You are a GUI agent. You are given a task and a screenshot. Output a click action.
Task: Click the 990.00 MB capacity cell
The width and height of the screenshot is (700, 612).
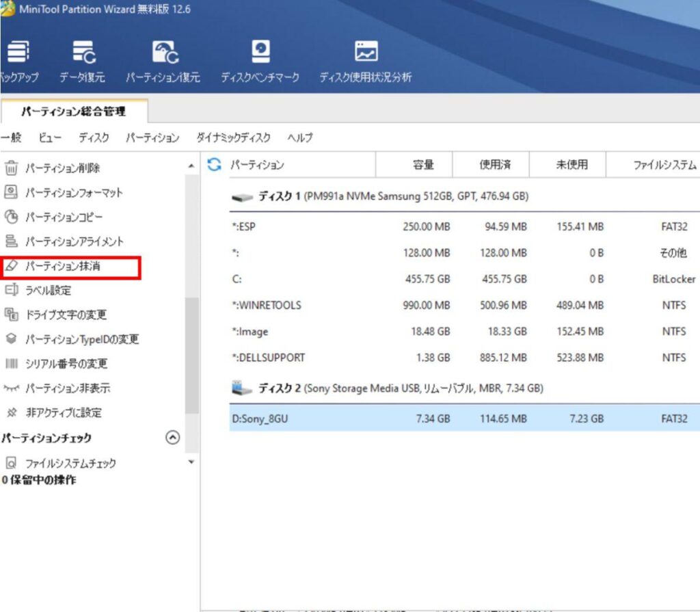[427, 305]
